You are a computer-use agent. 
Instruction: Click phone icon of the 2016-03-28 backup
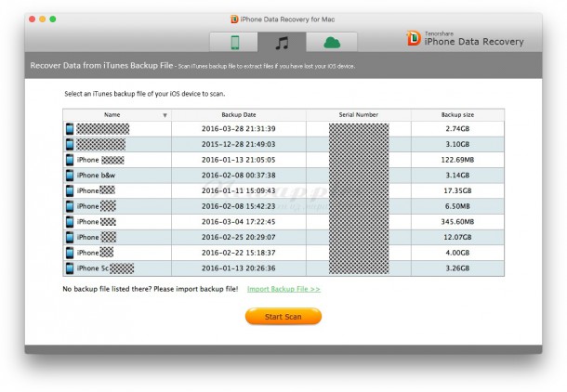click(x=70, y=128)
